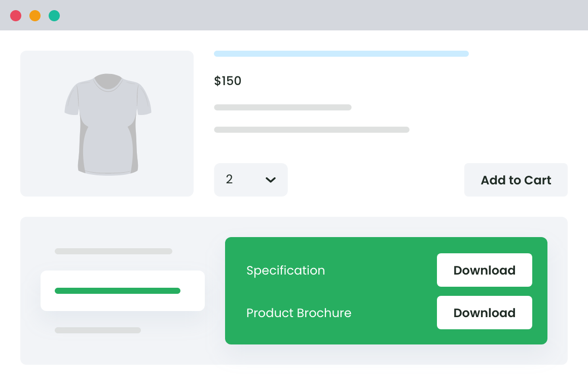Download the Product Brochure file
Viewport: 588px width, 385px height.
point(484,313)
